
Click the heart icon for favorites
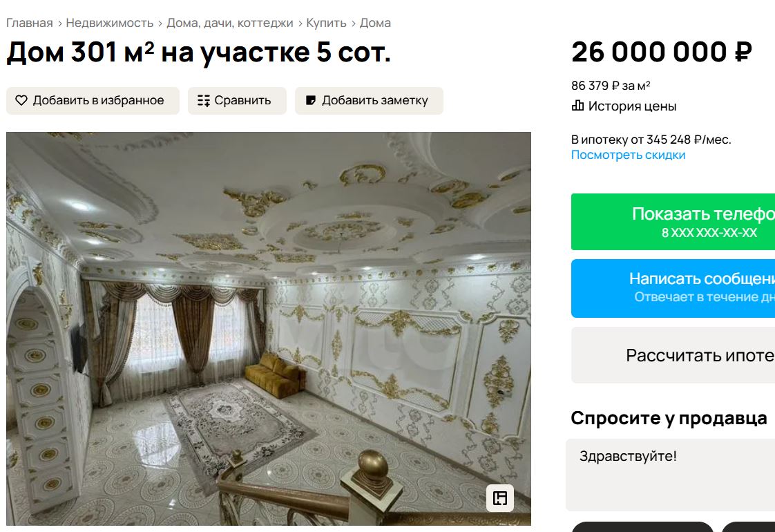pos(21,100)
